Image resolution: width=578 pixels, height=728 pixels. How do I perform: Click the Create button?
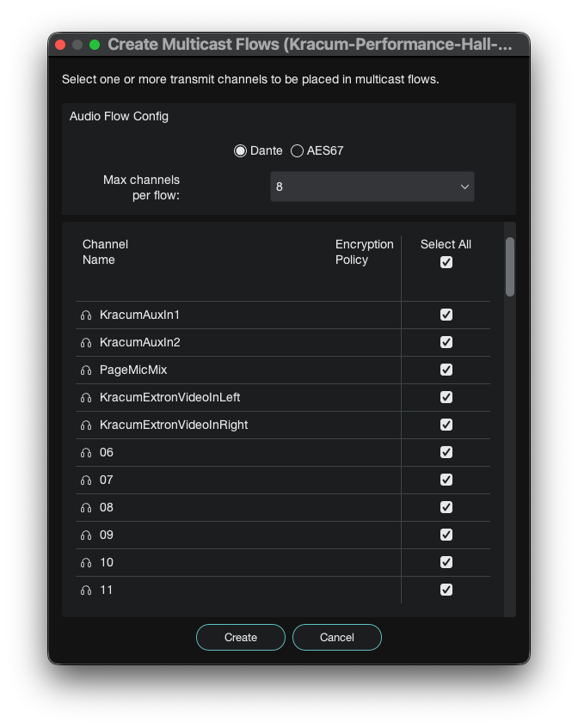point(241,638)
